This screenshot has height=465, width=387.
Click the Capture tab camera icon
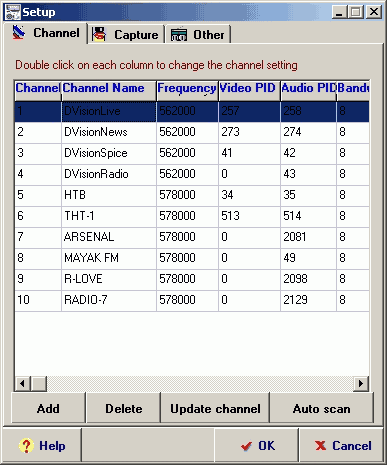99,34
